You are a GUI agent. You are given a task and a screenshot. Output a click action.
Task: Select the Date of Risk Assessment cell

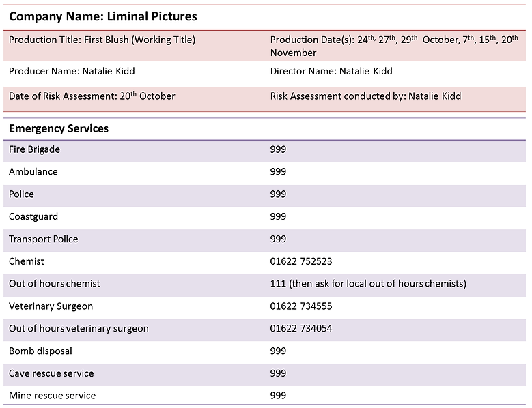point(92,96)
